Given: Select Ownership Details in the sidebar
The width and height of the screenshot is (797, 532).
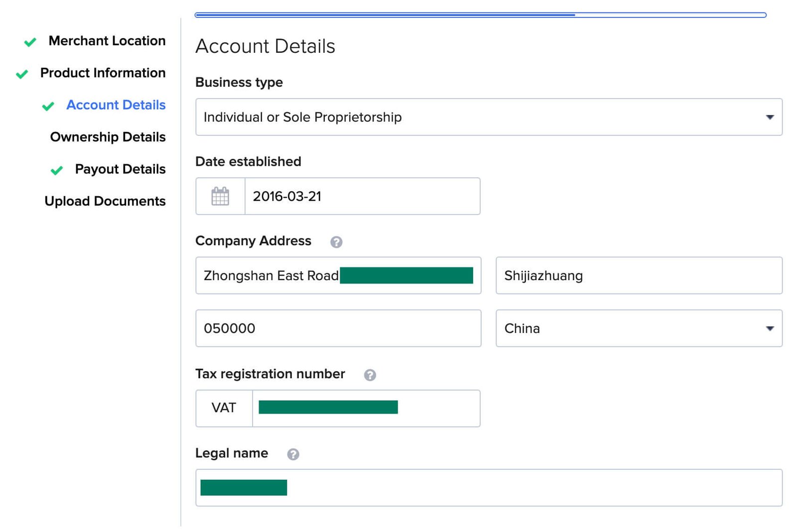Looking at the screenshot, I should (x=108, y=137).
